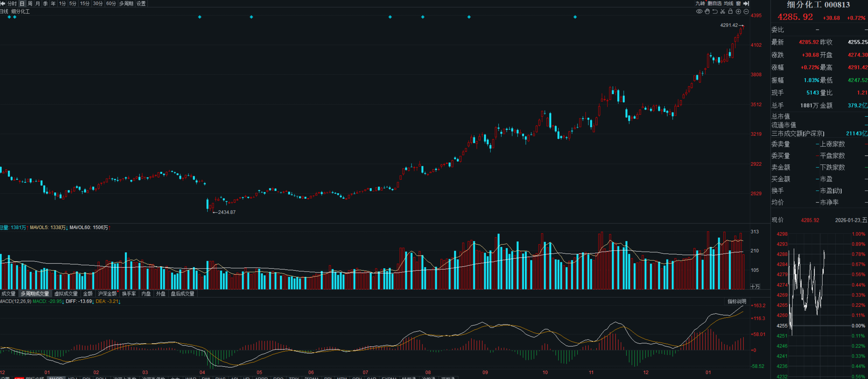The image size is (868, 379).
Task: Click the collapse-left arrow icon at top left
Action: (3, 3)
